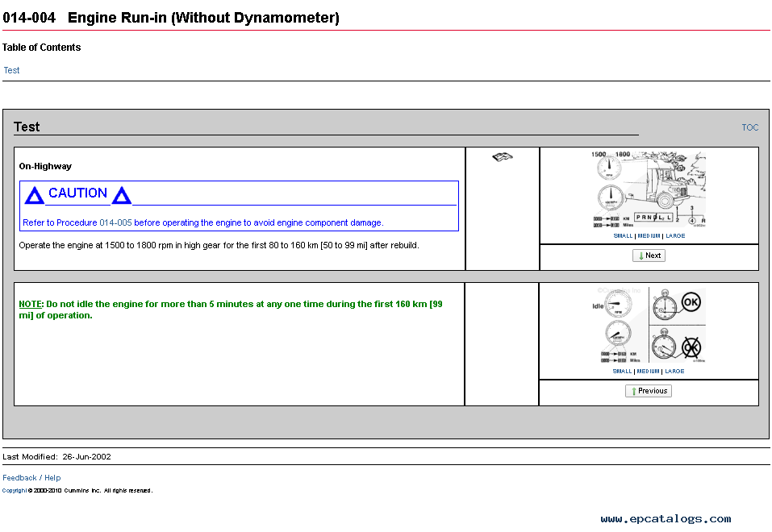Select LARGE size for truck illustration
The height and width of the screenshot is (532, 772).
(675, 235)
